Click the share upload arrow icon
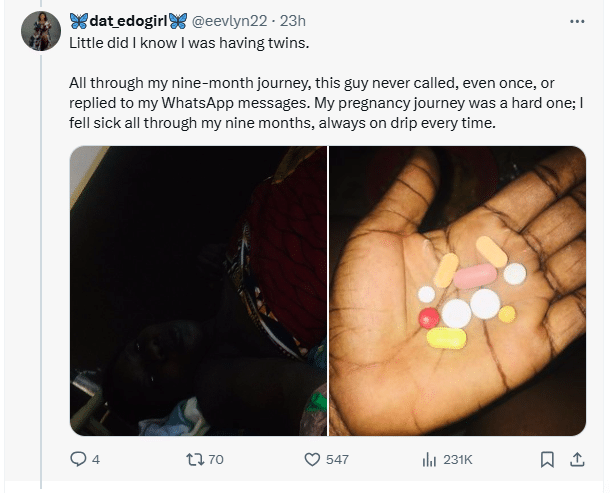 point(576,459)
